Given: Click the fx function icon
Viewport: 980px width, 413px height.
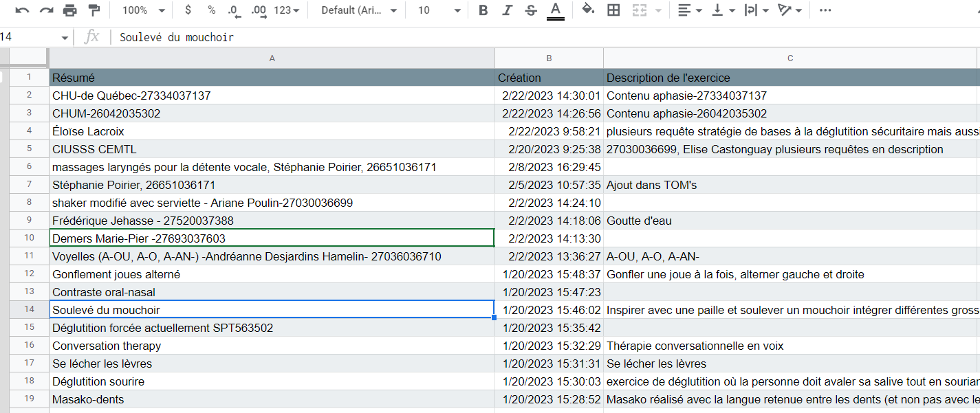Looking at the screenshot, I should (91, 37).
